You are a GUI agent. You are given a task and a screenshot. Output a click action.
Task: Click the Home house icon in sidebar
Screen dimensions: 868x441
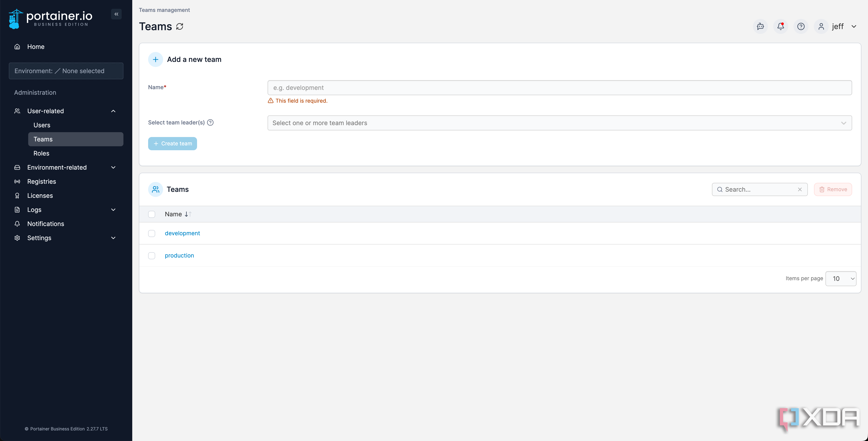tap(17, 47)
